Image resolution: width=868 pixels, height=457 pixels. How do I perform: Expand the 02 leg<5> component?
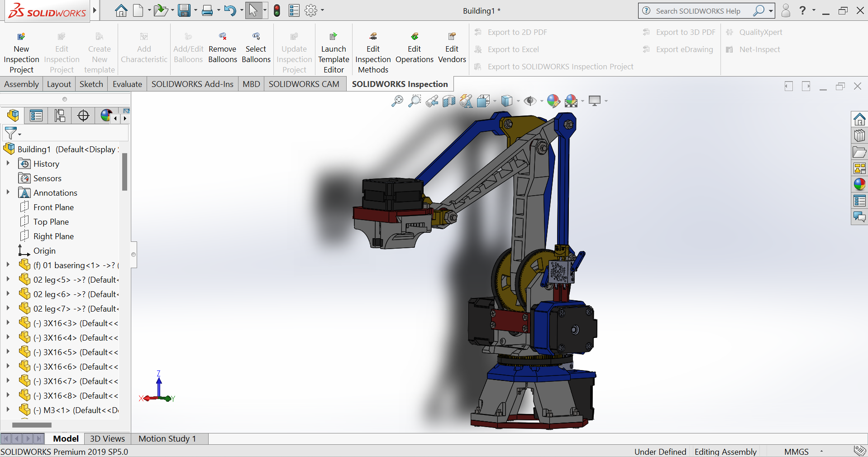pos(8,279)
